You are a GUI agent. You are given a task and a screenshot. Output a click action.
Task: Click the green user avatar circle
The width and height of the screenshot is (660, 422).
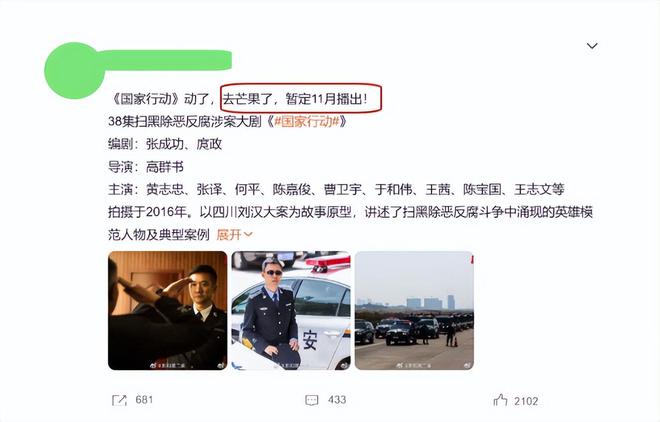pyautogui.click(x=75, y=70)
